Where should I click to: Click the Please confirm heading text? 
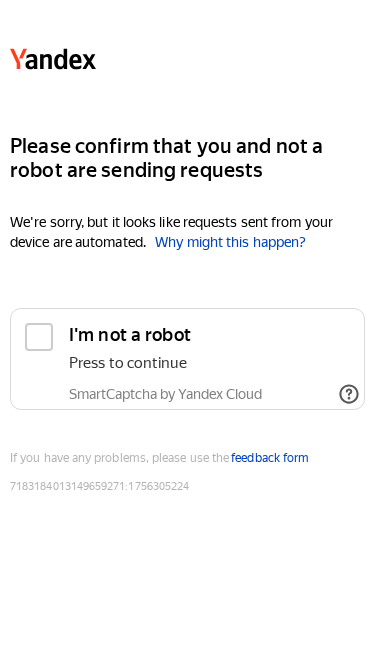coord(166,158)
